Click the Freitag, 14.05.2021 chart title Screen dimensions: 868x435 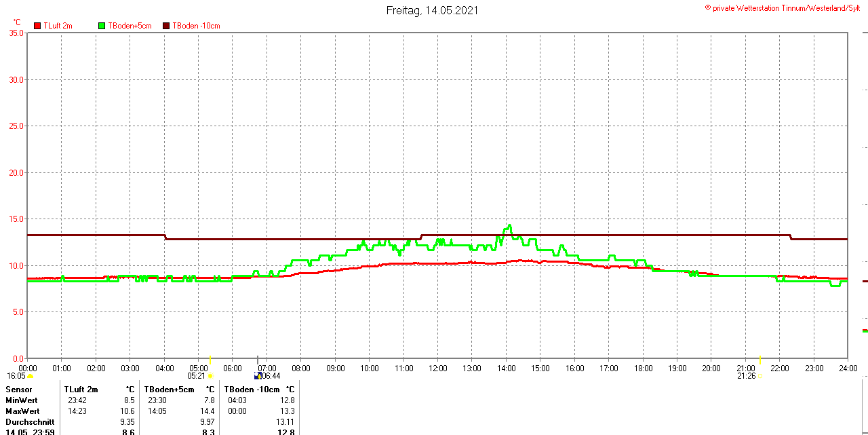click(432, 10)
